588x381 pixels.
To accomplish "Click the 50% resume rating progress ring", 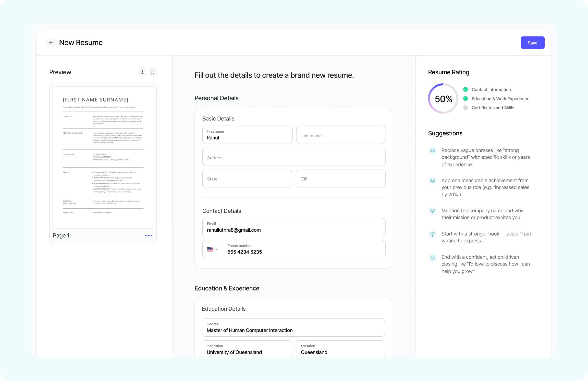I will [443, 99].
